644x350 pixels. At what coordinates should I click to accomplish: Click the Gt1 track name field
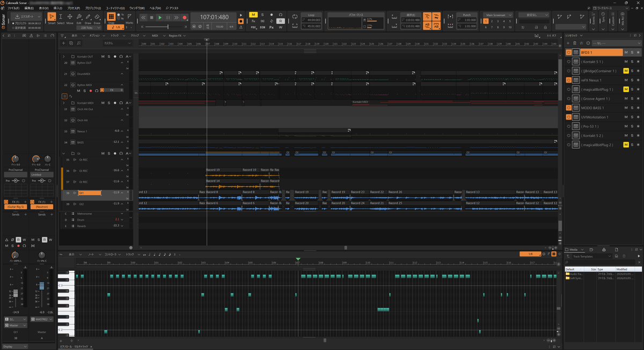coord(89,193)
